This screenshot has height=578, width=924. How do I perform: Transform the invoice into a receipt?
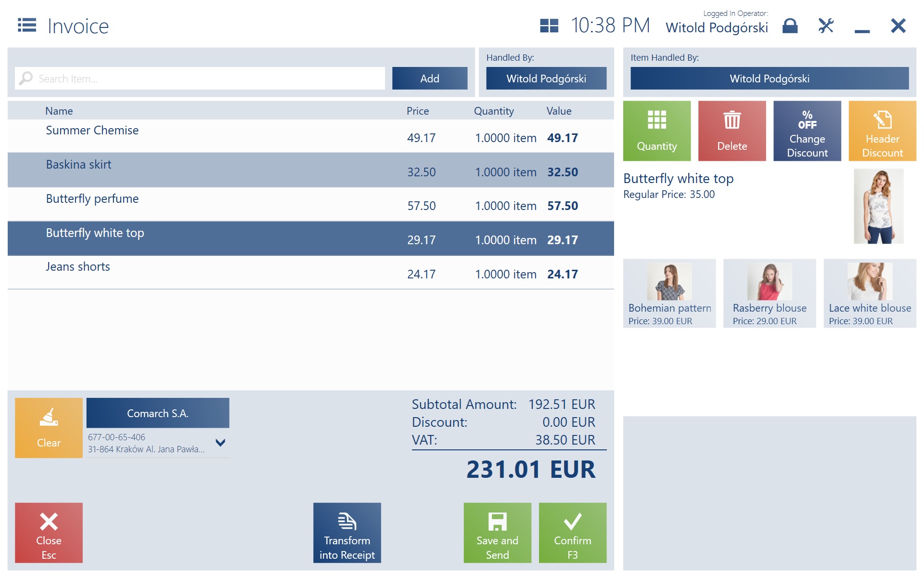(x=346, y=533)
